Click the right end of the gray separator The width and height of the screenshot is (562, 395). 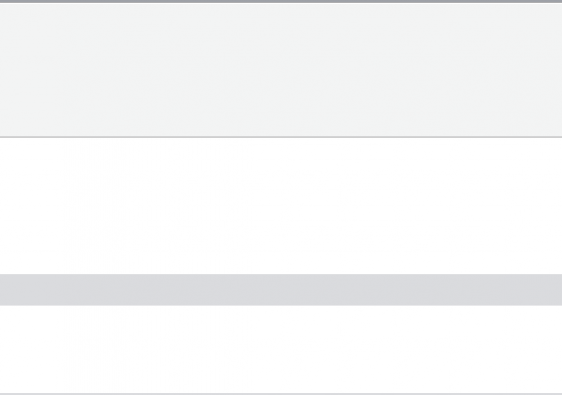pos(526,290)
